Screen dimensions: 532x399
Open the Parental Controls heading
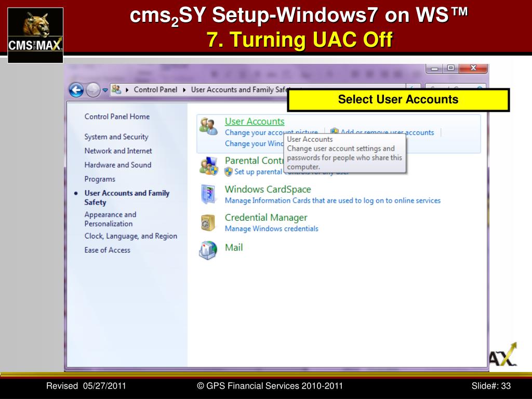[254, 161]
